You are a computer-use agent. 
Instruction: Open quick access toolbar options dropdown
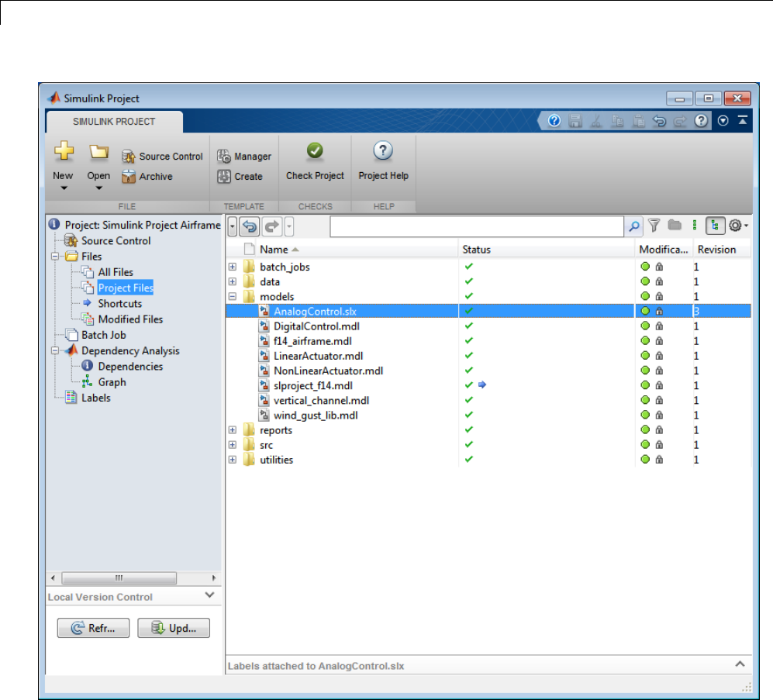[x=723, y=121]
